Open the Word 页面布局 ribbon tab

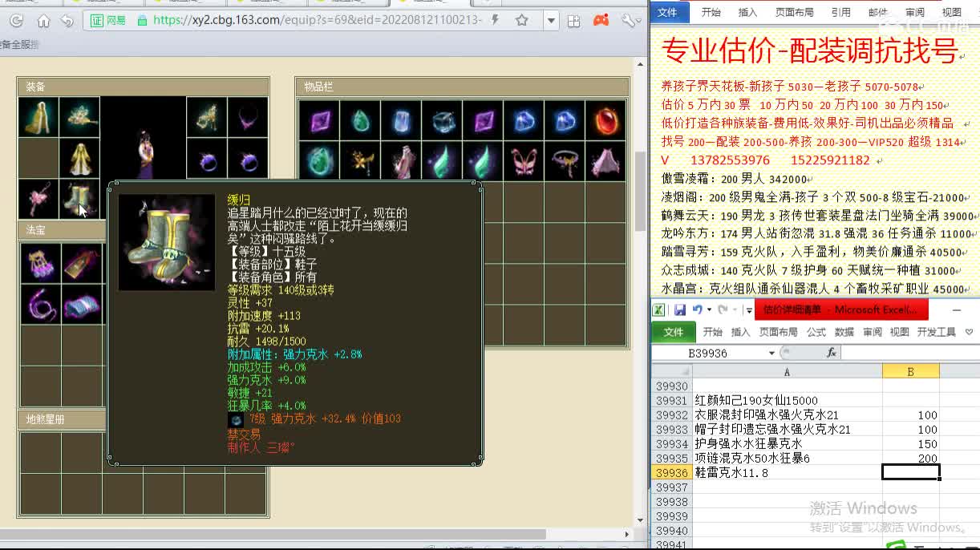tap(795, 12)
